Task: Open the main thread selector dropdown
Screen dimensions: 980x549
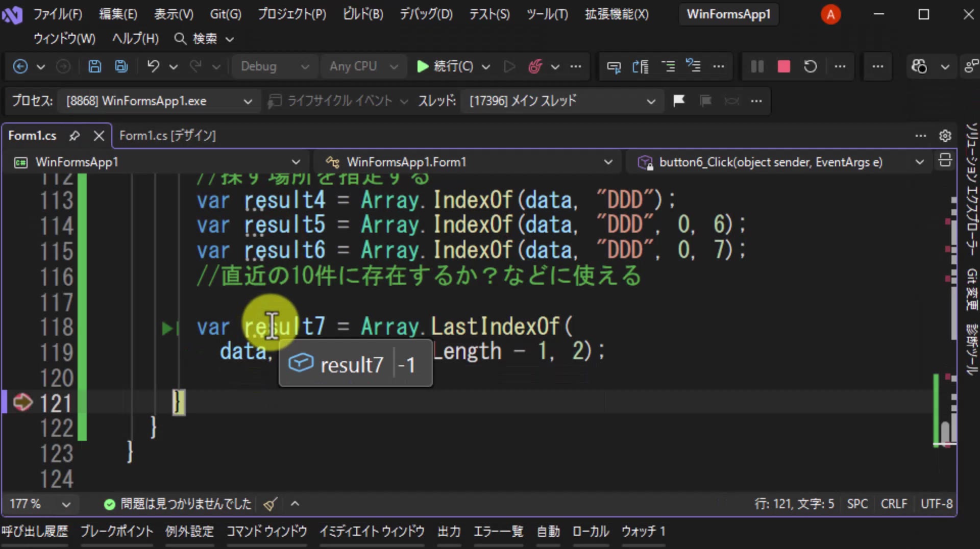Action: click(x=562, y=101)
